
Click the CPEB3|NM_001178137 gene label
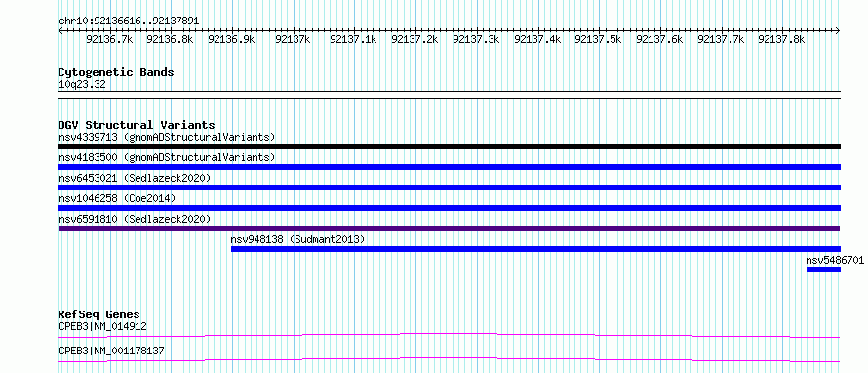[111, 351]
